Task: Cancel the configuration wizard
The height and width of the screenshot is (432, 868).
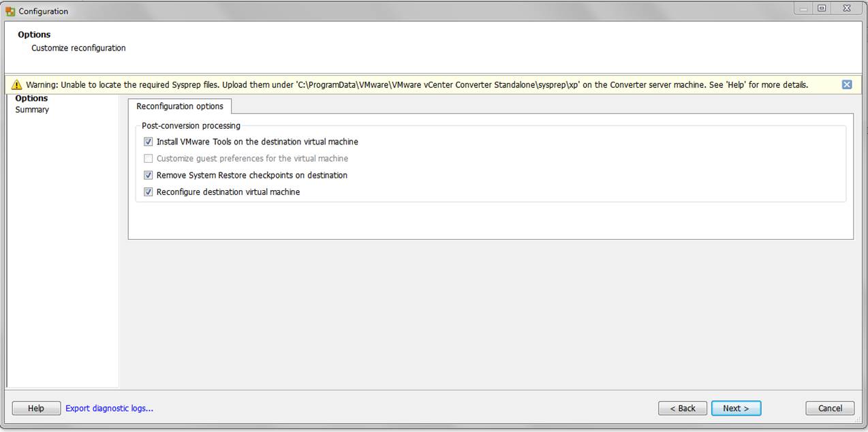Action: click(830, 408)
